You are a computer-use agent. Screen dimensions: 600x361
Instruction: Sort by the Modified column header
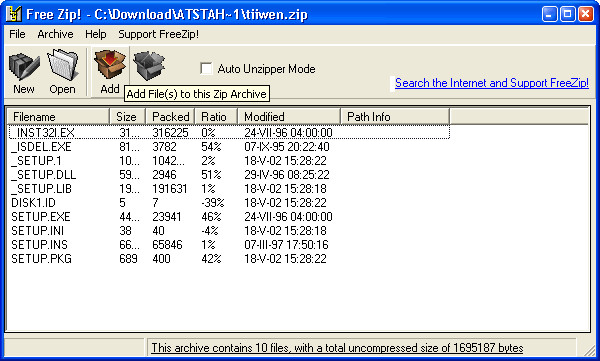point(289,116)
